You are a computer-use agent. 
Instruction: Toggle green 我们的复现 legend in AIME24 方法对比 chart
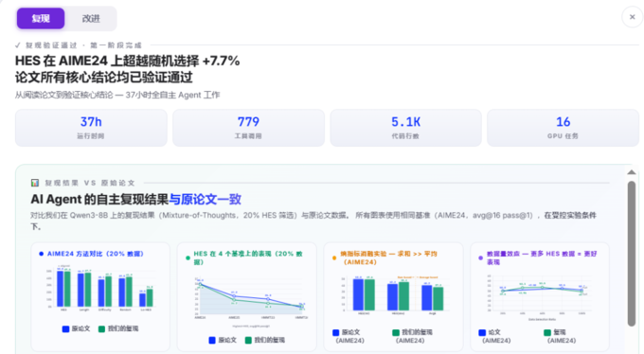tap(118, 328)
